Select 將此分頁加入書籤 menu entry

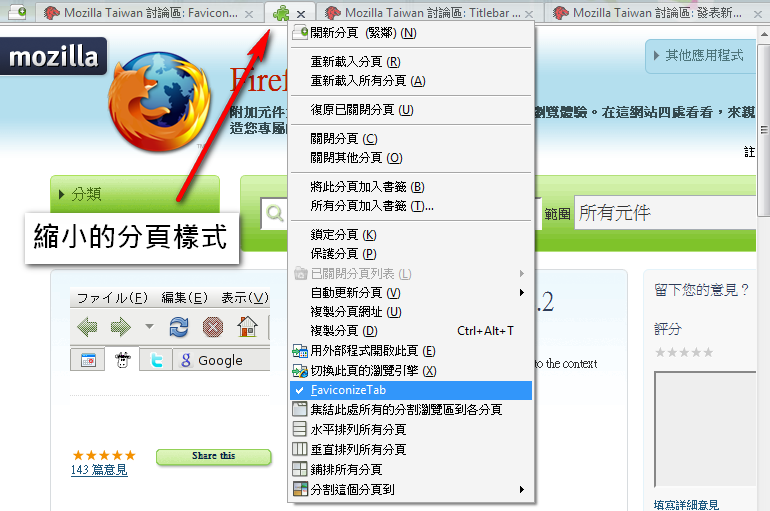[x=411, y=187]
